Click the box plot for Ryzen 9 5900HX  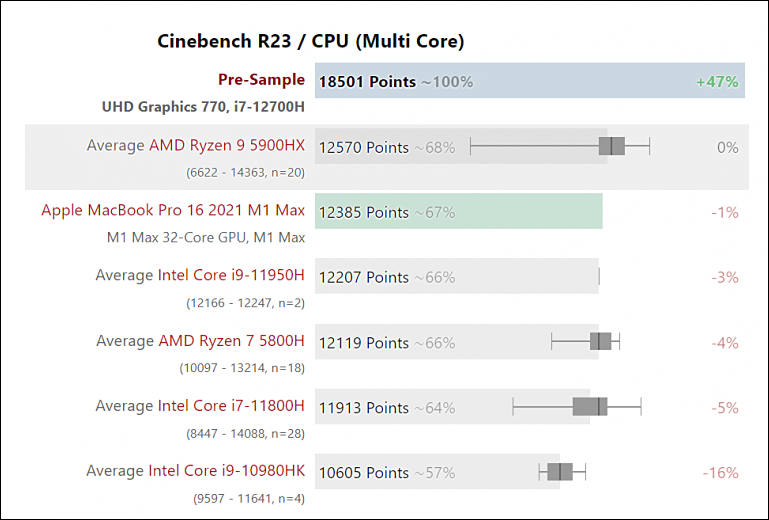(560, 146)
